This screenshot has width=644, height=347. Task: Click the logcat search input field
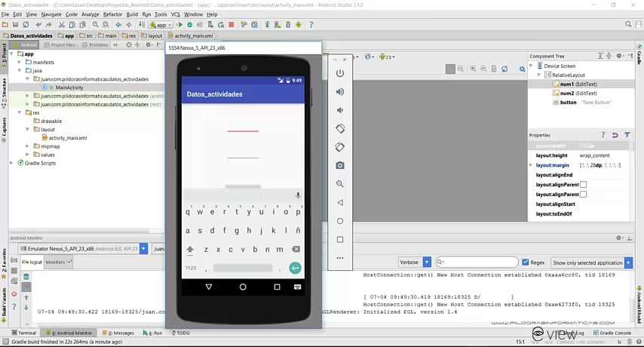(477, 262)
